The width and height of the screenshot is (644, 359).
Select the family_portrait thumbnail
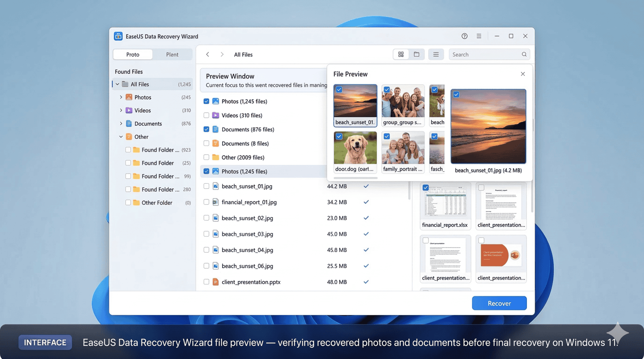(x=403, y=152)
